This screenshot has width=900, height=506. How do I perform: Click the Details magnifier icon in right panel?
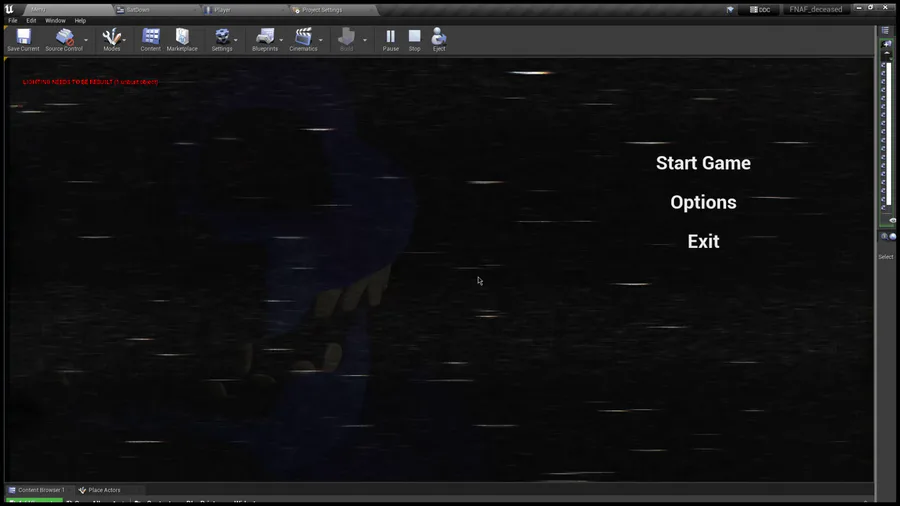coord(885,236)
